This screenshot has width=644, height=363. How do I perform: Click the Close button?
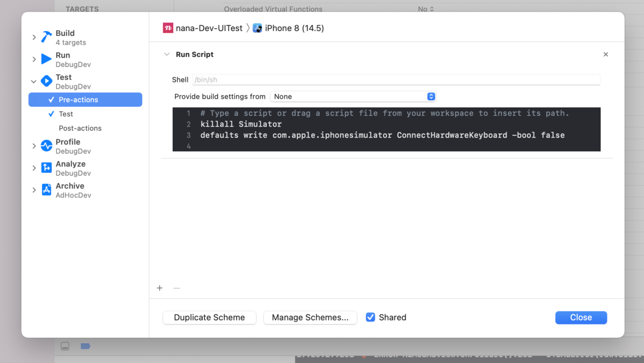pos(581,317)
